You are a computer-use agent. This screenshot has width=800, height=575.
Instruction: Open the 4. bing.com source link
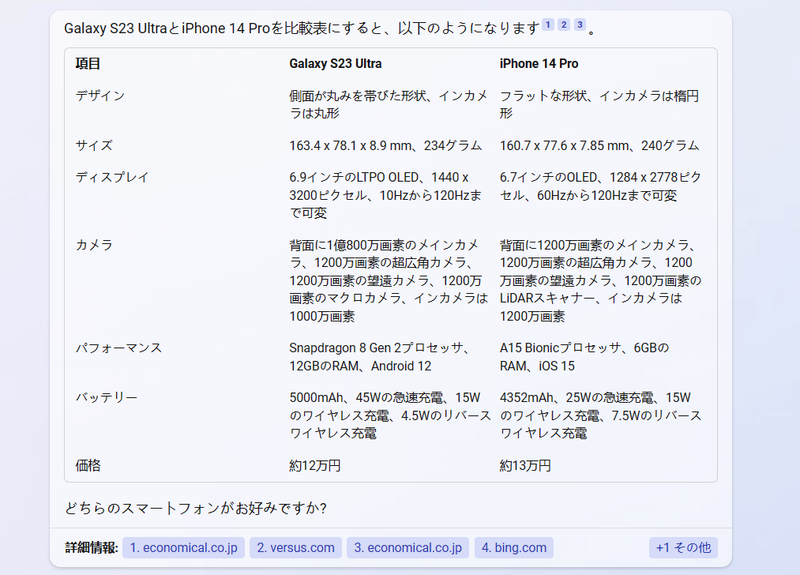pos(514,547)
